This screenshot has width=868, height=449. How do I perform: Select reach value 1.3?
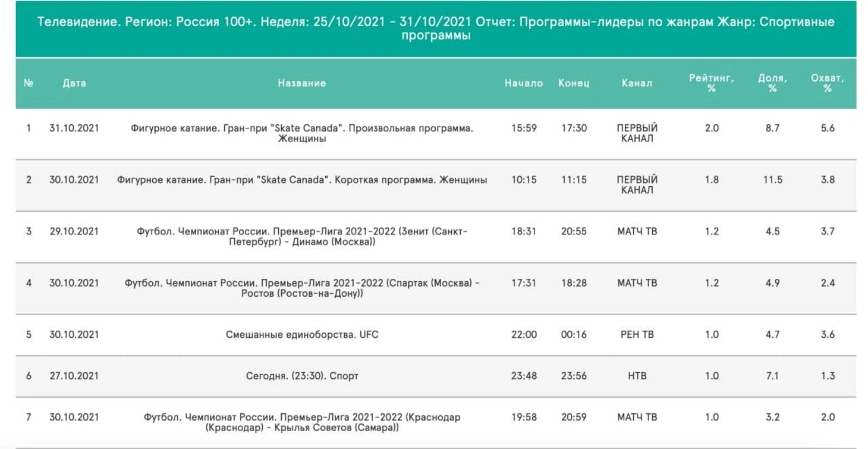point(828,376)
